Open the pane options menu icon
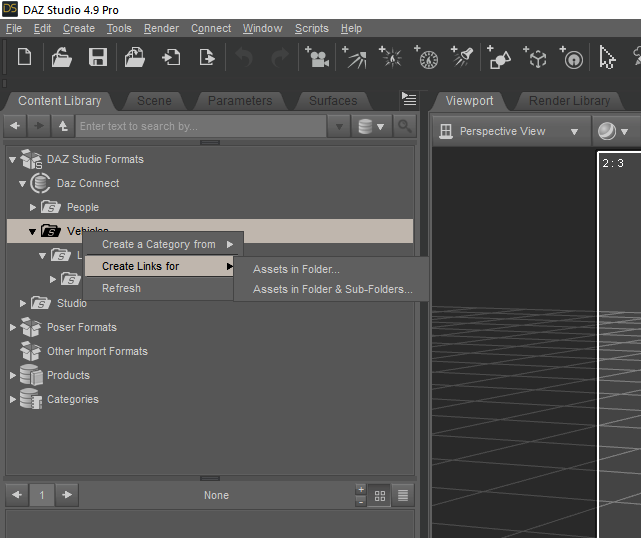Image resolution: width=641 pixels, height=538 pixels. pyautogui.click(x=409, y=99)
